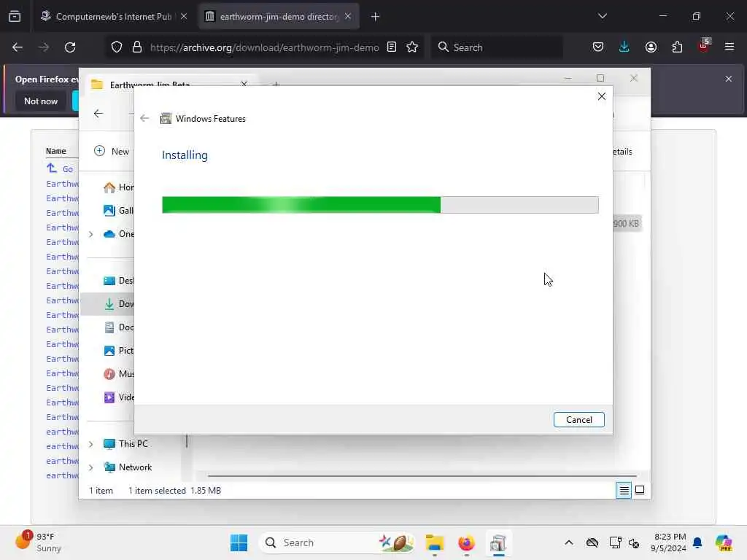Open Firefox extensions puzzle icon
The width and height of the screenshot is (747, 560).
pyautogui.click(x=677, y=47)
